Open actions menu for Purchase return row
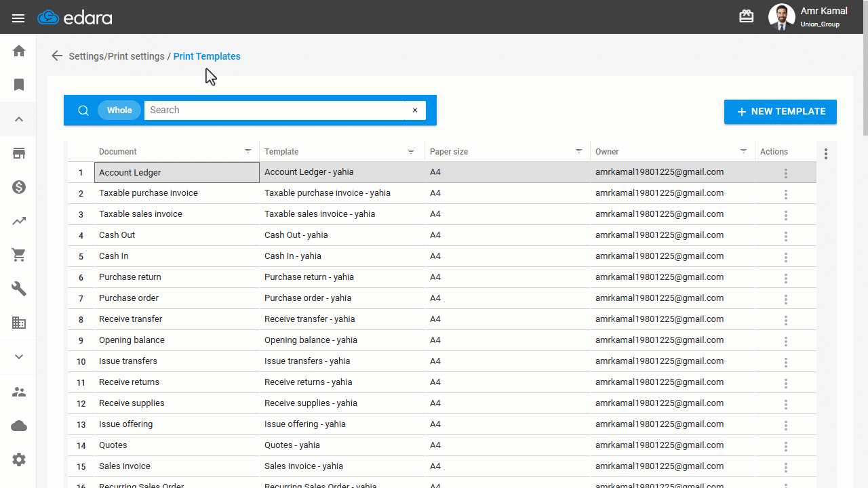The width and height of the screenshot is (868, 488). [x=786, y=279]
